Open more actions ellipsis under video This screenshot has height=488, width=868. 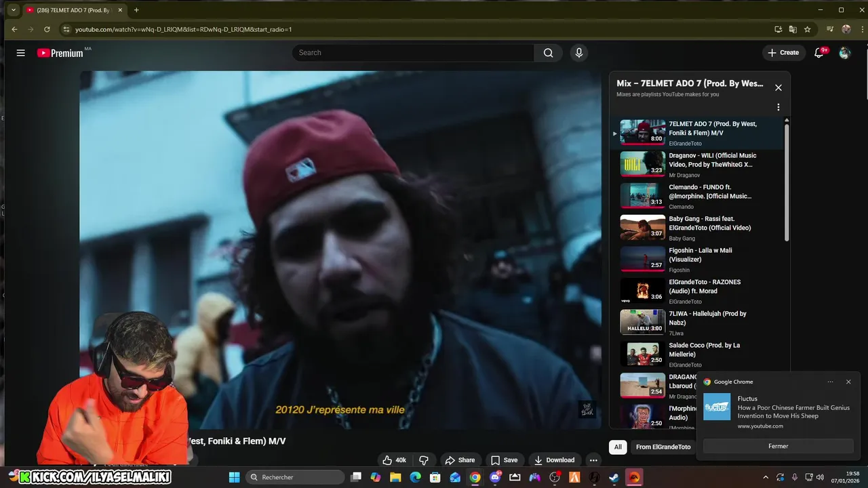pos(593,460)
